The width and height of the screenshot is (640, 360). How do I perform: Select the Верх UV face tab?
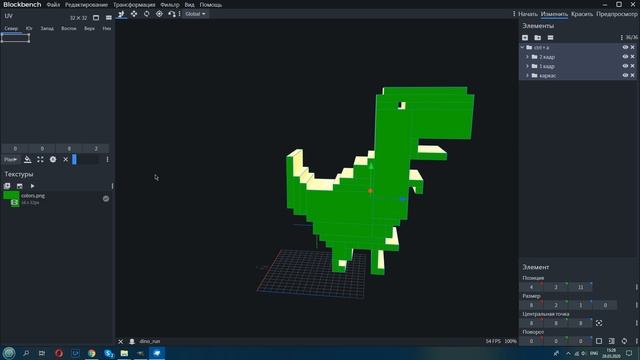89,29
